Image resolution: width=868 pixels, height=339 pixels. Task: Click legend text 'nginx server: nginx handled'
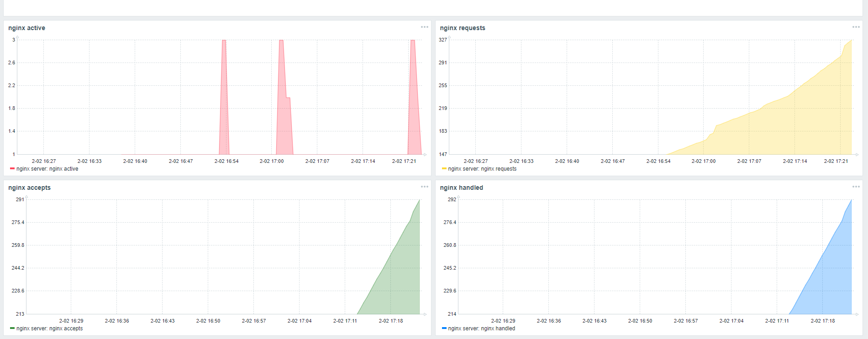(x=482, y=329)
